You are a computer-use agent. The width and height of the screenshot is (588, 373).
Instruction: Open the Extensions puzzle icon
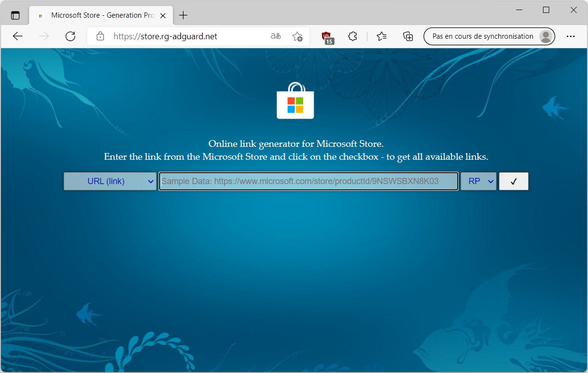pyautogui.click(x=353, y=36)
